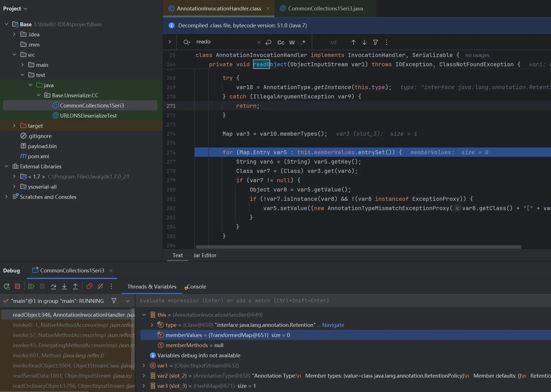Screen dimensions: 551x392
Task: Collapse the src folder node
Action: pos(14,55)
